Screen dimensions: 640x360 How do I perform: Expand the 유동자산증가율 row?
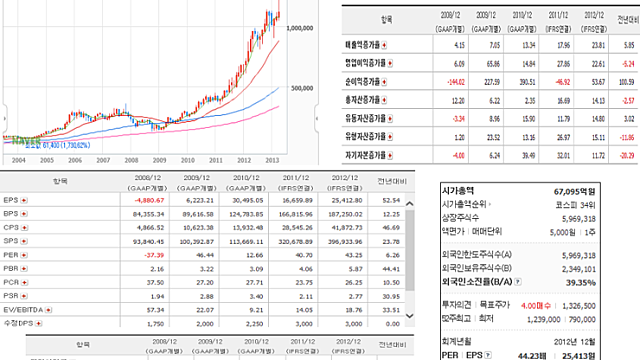coord(390,118)
